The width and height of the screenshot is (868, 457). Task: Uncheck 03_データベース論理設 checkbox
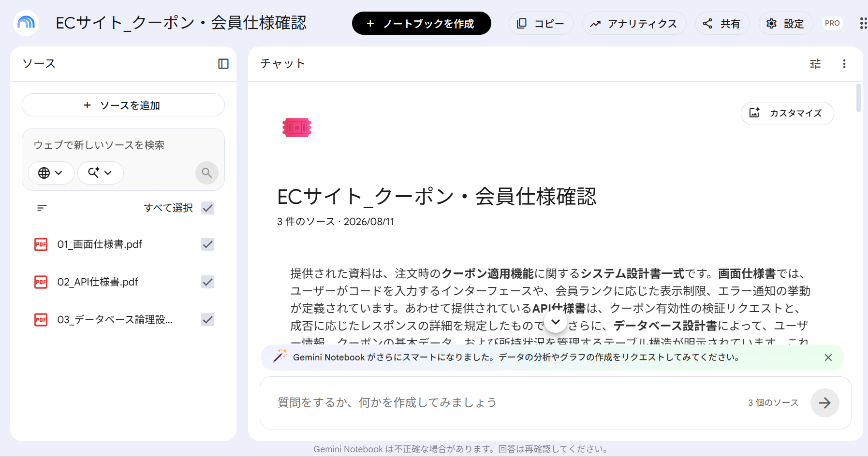click(208, 320)
